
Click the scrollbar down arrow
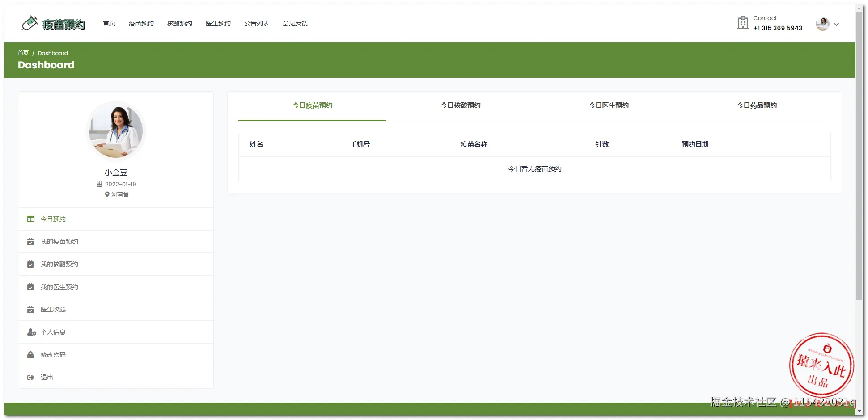tap(860, 411)
